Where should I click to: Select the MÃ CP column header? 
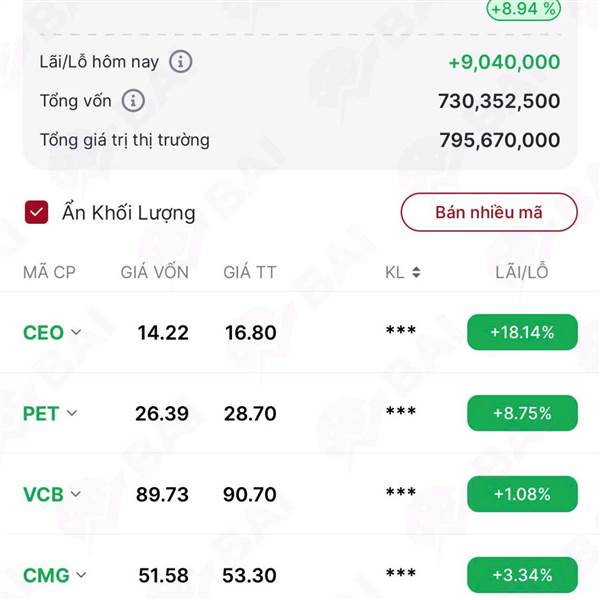[49, 272]
